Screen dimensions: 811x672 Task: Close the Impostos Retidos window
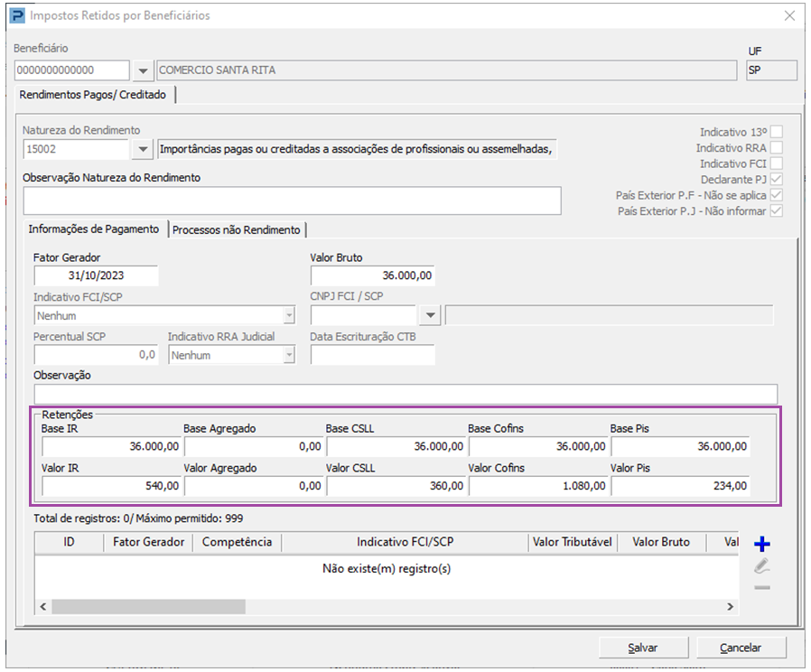(x=788, y=15)
